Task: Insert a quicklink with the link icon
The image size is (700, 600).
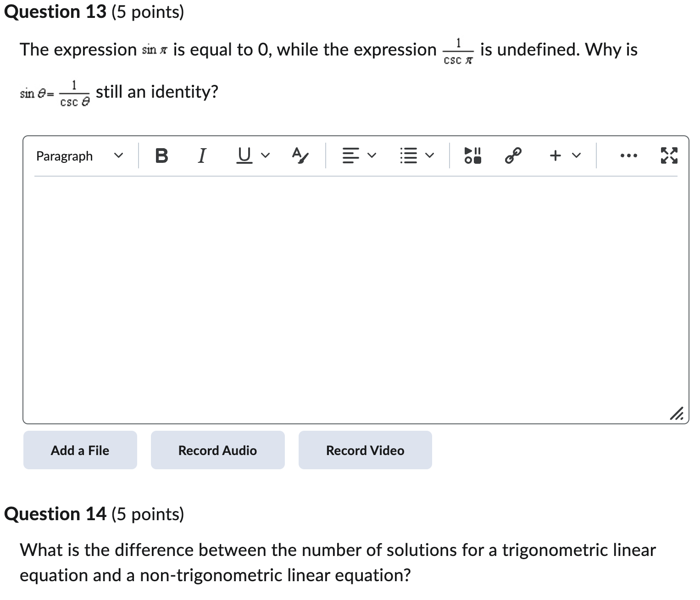Action: click(x=512, y=156)
